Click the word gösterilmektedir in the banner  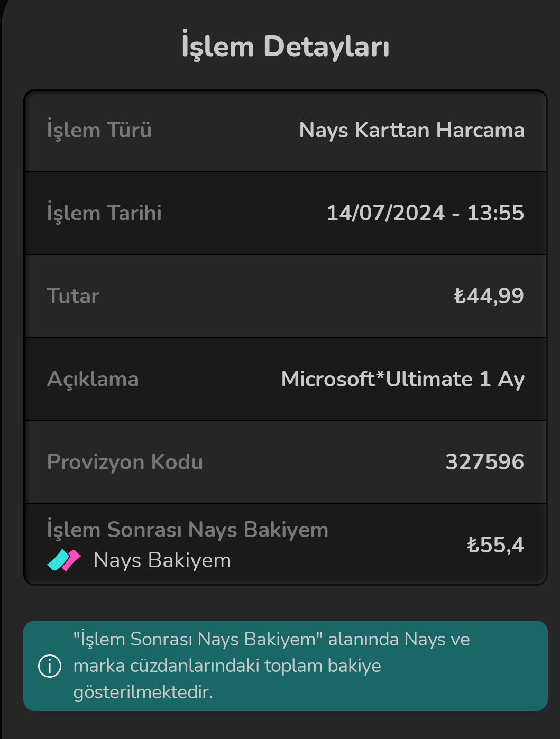click(143, 692)
